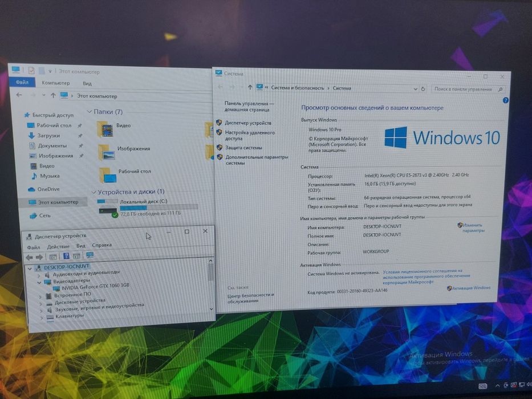532x399 pixels.
Task: Select the Изображения folder icon in Папки
Action: (x=107, y=152)
